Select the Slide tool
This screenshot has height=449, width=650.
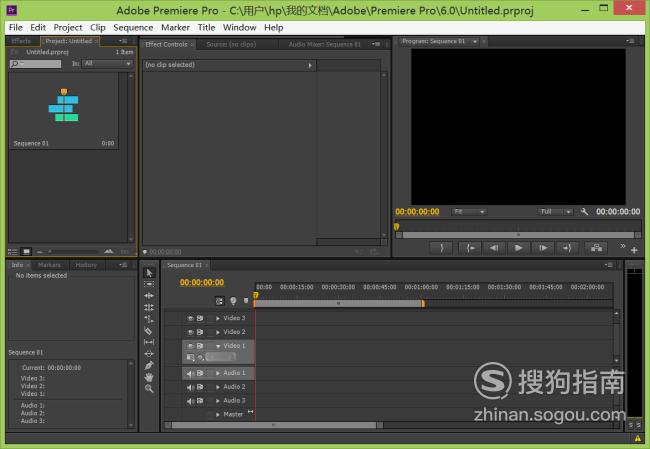pyautogui.click(x=149, y=354)
